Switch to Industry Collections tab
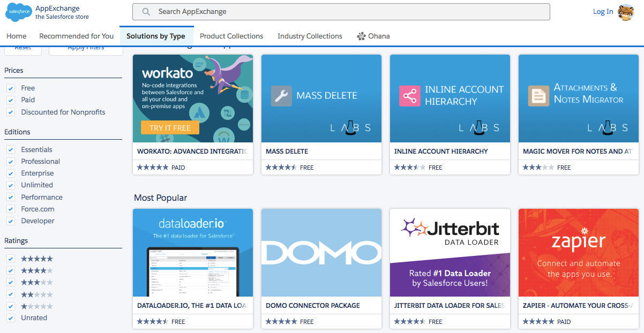Screen dimensions: 644x333 point(310,36)
